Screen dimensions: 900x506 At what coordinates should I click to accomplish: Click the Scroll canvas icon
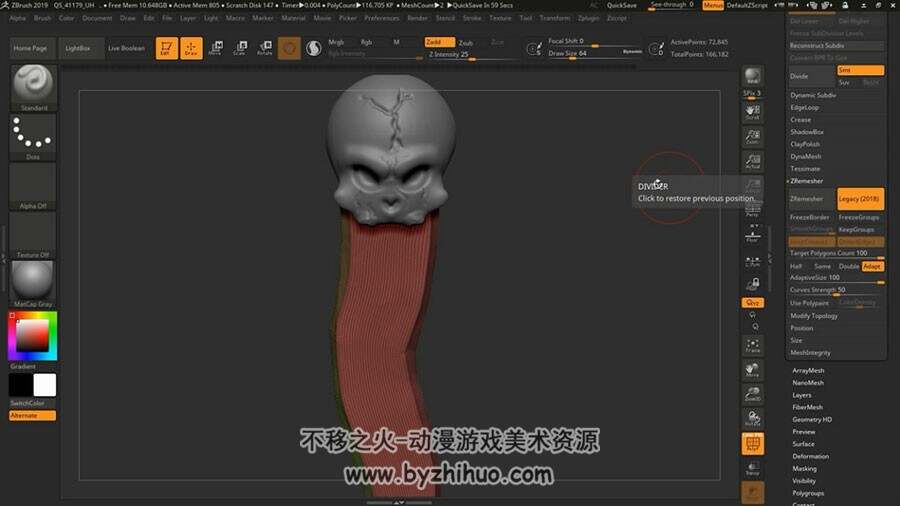click(x=752, y=111)
